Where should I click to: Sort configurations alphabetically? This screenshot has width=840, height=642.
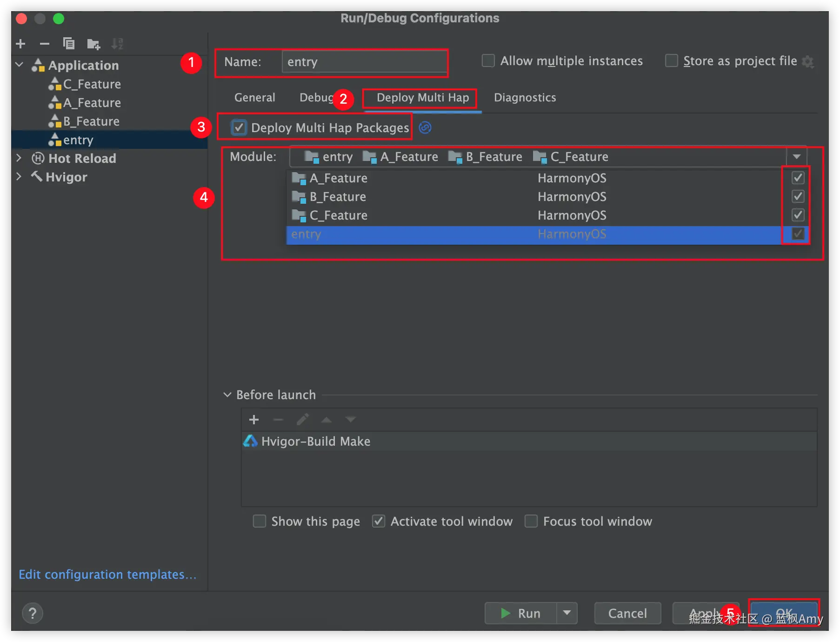[117, 44]
